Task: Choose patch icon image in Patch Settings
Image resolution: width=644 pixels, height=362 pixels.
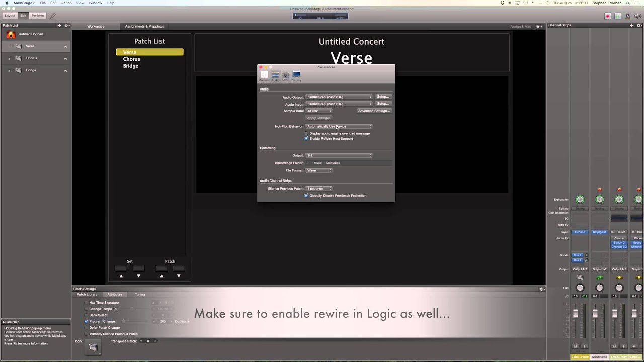Action: click(93, 347)
